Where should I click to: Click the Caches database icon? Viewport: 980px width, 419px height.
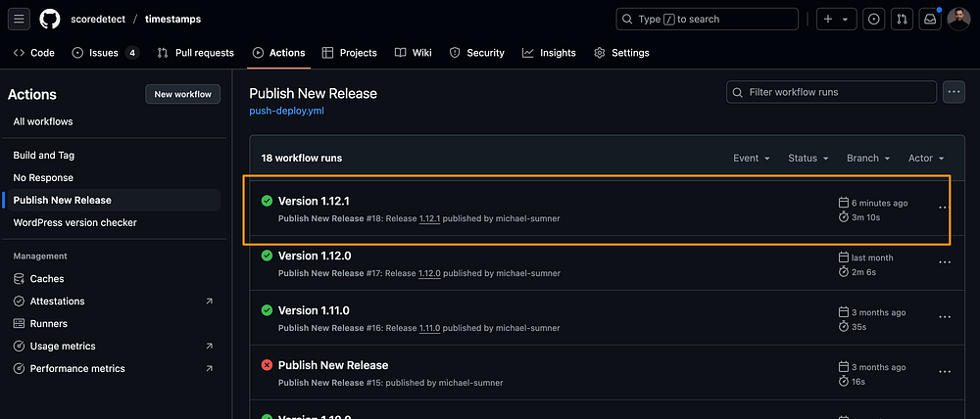click(x=19, y=279)
